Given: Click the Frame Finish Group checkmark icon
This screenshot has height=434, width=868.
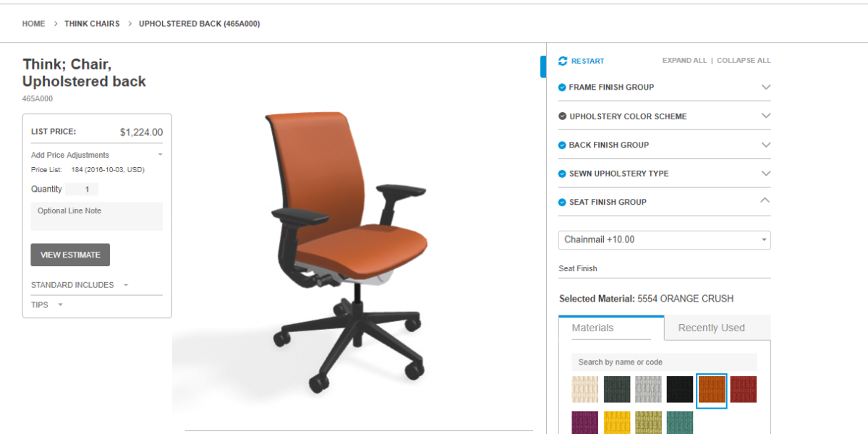Looking at the screenshot, I should (x=562, y=87).
